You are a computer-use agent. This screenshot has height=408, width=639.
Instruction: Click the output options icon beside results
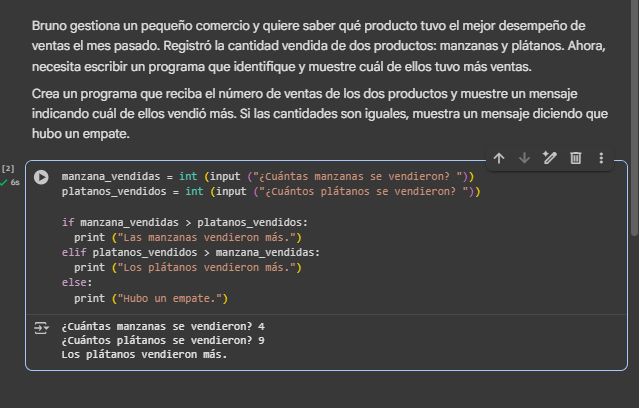coord(41,327)
